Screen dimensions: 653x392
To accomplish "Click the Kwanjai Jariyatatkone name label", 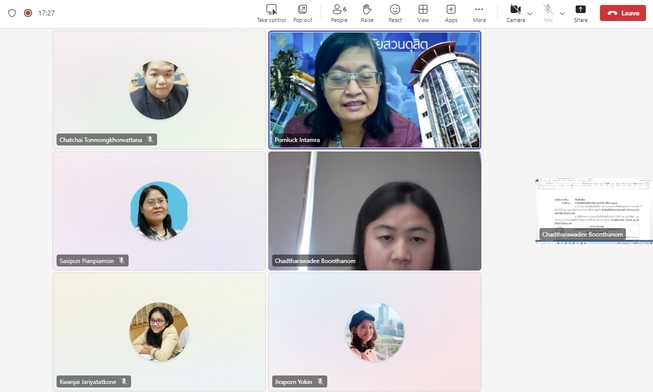I will pos(88,382).
